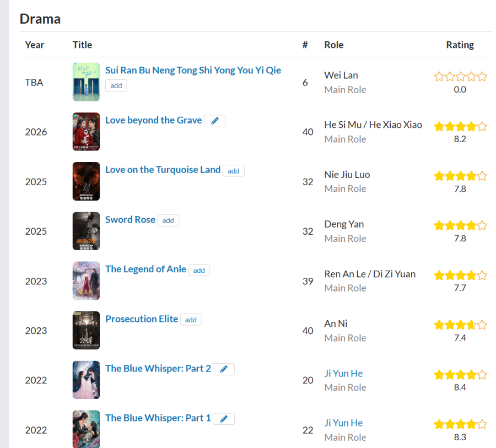The width and height of the screenshot is (496, 448).
Task: Click pencil edit icon for Blue Whisper Part 1
Action: click(x=223, y=419)
